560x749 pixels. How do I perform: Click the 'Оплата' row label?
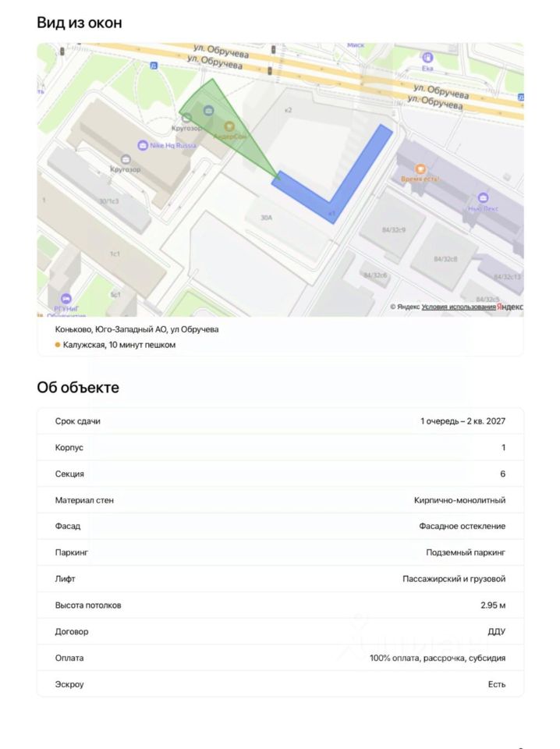(x=69, y=658)
